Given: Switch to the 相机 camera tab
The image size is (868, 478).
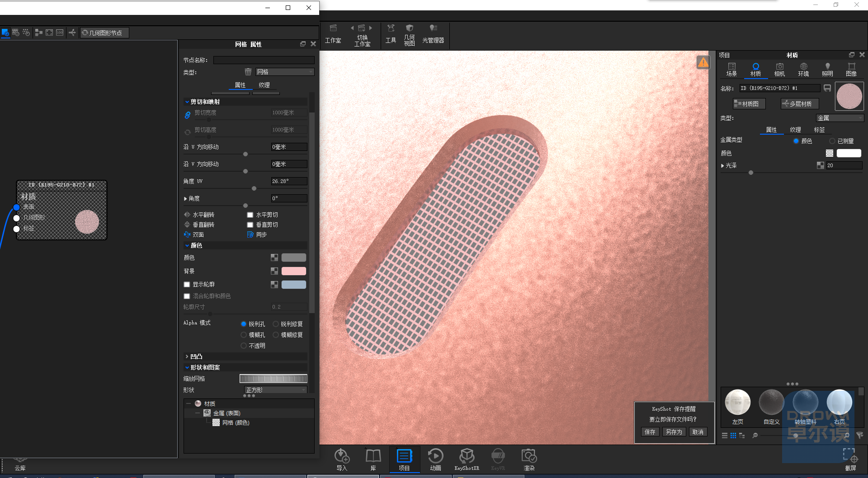Looking at the screenshot, I should pos(779,70).
